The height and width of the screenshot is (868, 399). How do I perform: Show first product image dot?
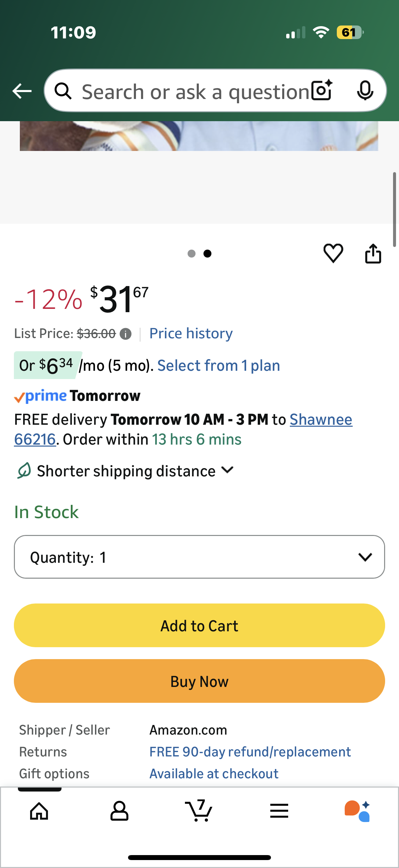pos(192,253)
